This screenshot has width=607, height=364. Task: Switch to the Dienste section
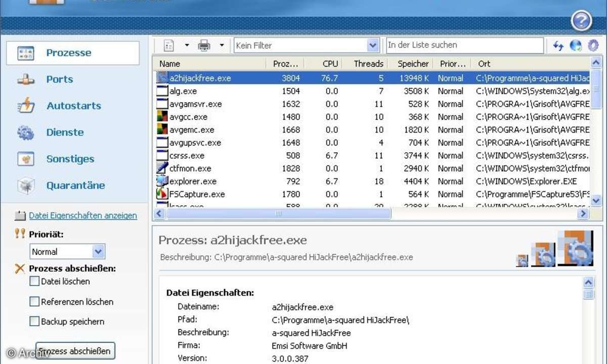pyautogui.click(x=65, y=132)
